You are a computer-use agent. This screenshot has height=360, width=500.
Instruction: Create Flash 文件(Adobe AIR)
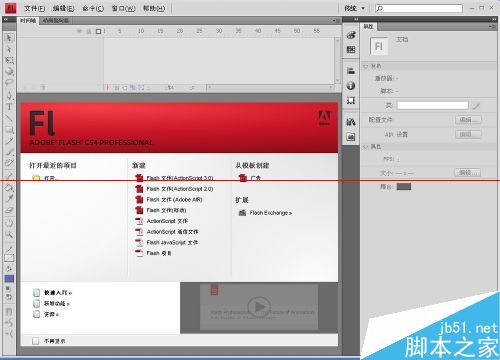click(x=169, y=199)
